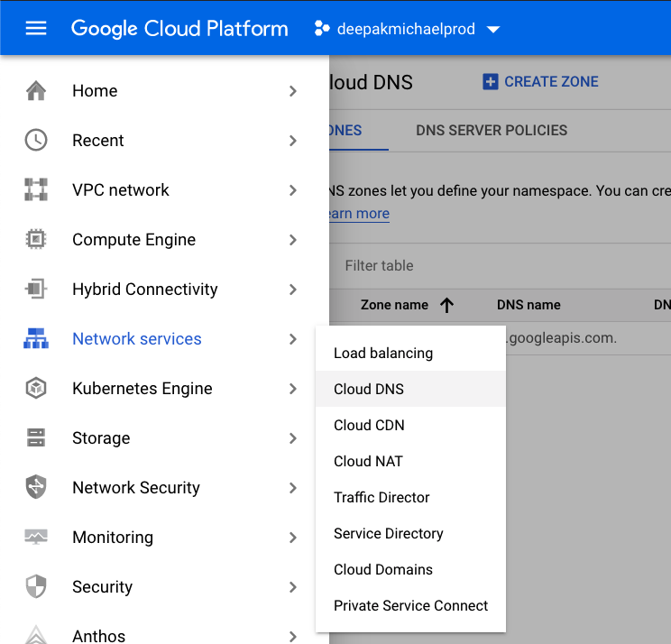This screenshot has height=644, width=671.
Task: Expand the Compute Engine submenu chevron
Action: pyautogui.click(x=293, y=240)
